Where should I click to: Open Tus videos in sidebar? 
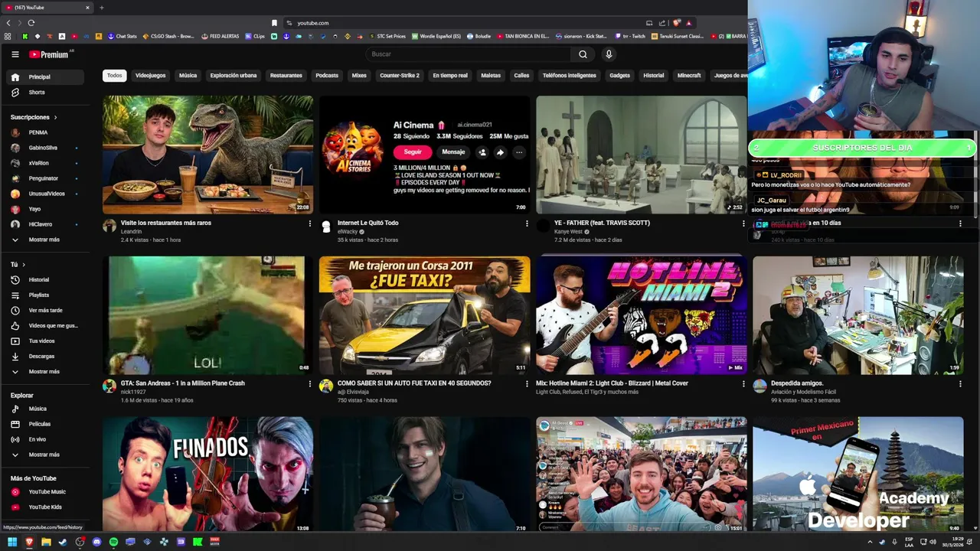(x=47, y=341)
